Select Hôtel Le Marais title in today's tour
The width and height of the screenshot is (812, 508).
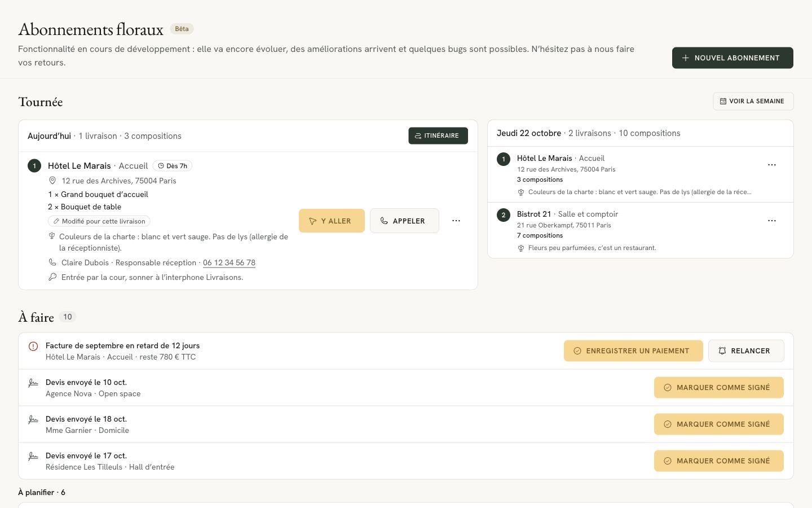[x=80, y=166]
